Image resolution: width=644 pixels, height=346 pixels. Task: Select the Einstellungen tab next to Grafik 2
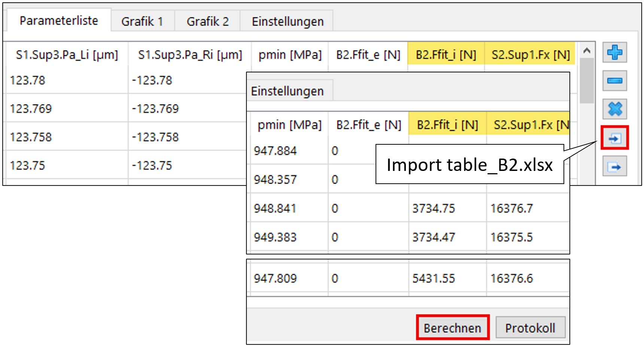point(287,21)
